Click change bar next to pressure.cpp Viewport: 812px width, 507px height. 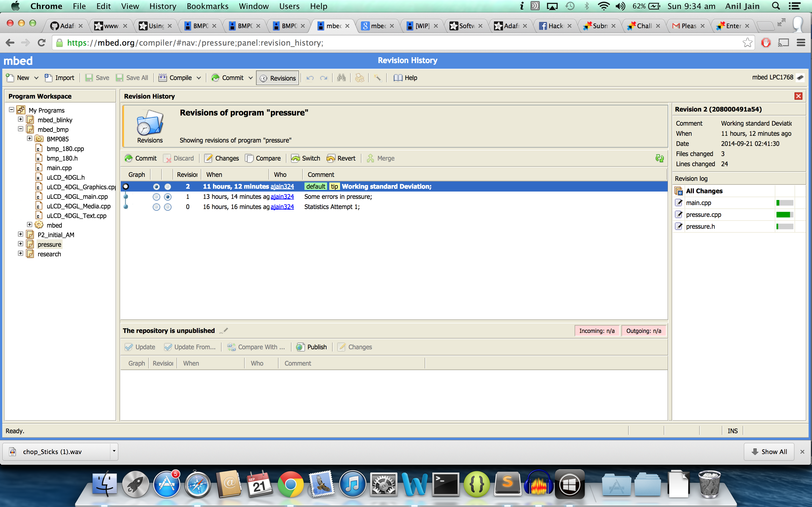tap(784, 215)
